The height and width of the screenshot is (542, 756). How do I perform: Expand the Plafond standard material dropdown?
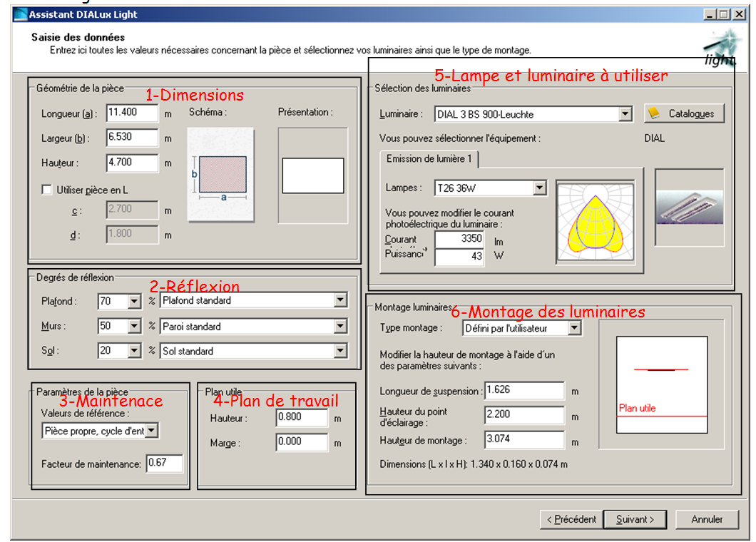(x=340, y=300)
